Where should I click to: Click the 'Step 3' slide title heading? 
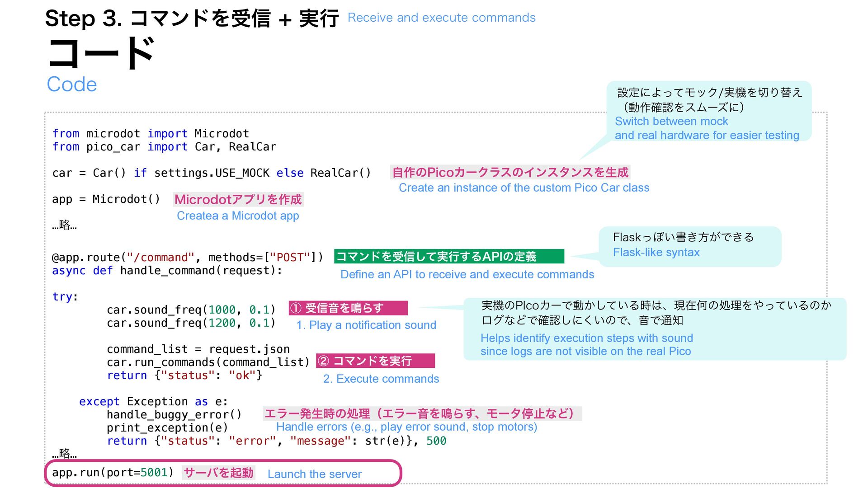(x=192, y=19)
